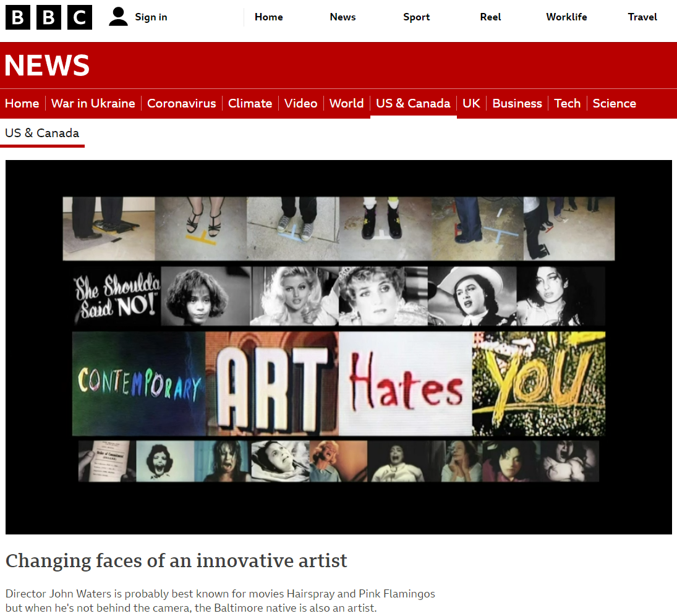The height and width of the screenshot is (616, 677).
Task: Click the NEWS banner heading
Action: (x=47, y=65)
